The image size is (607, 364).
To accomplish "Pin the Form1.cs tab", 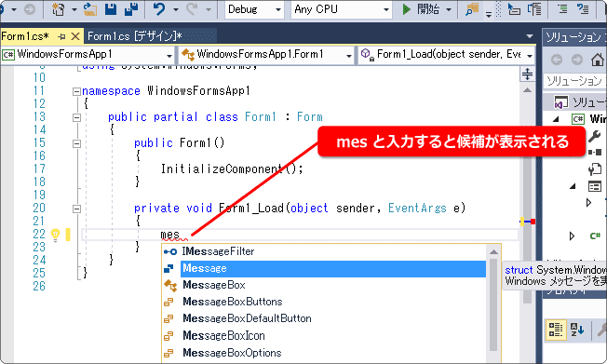I will (62, 37).
